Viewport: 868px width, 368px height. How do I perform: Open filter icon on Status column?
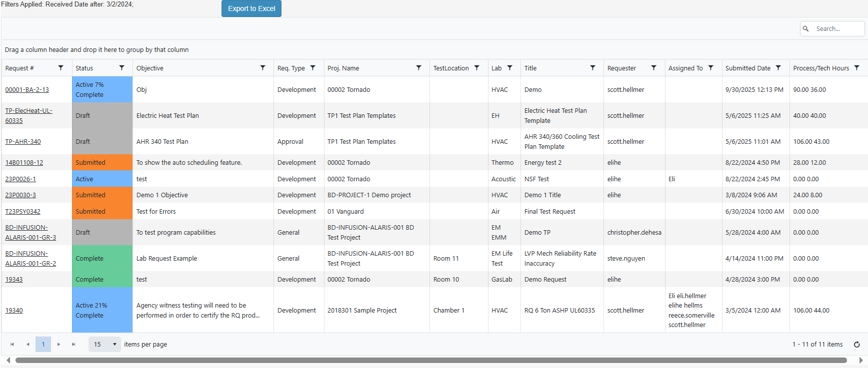click(x=121, y=68)
